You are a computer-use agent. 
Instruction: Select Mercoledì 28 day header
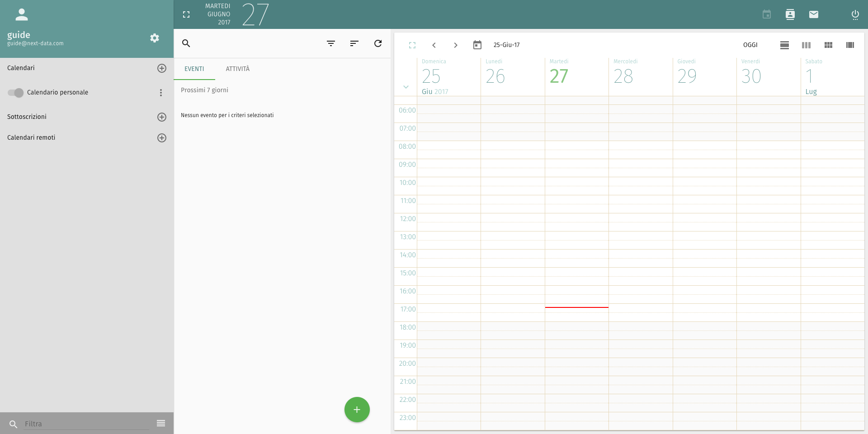[641, 77]
